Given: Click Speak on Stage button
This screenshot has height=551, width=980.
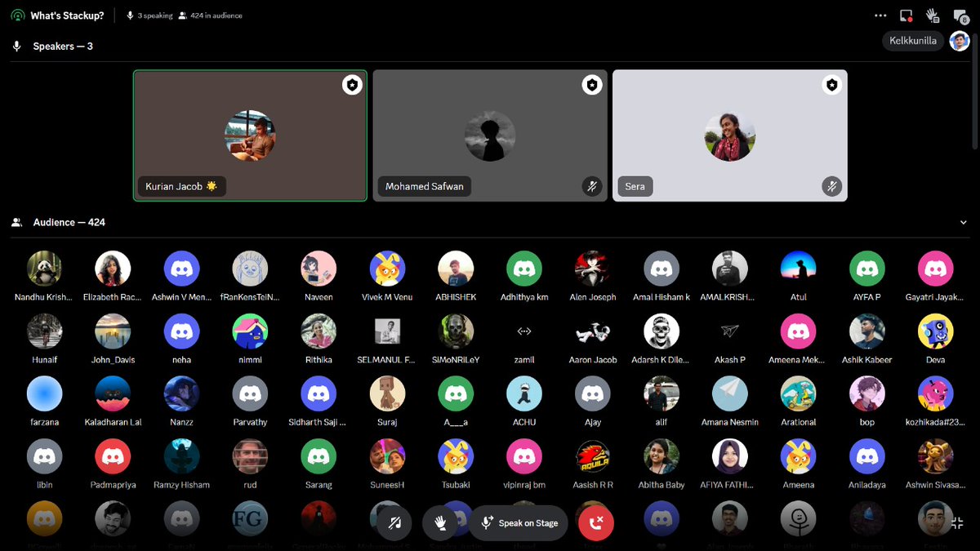Looking at the screenshot, I should (519, 522).
